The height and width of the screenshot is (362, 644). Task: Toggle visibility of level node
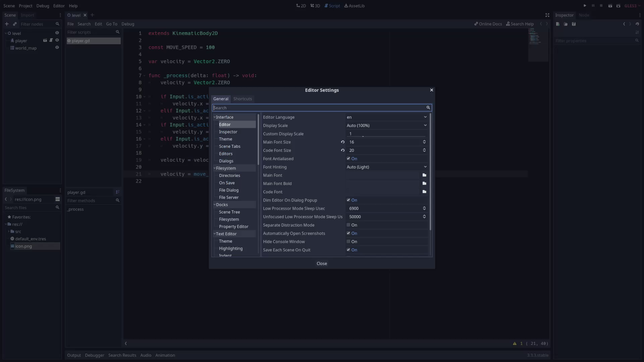point(57,33)
